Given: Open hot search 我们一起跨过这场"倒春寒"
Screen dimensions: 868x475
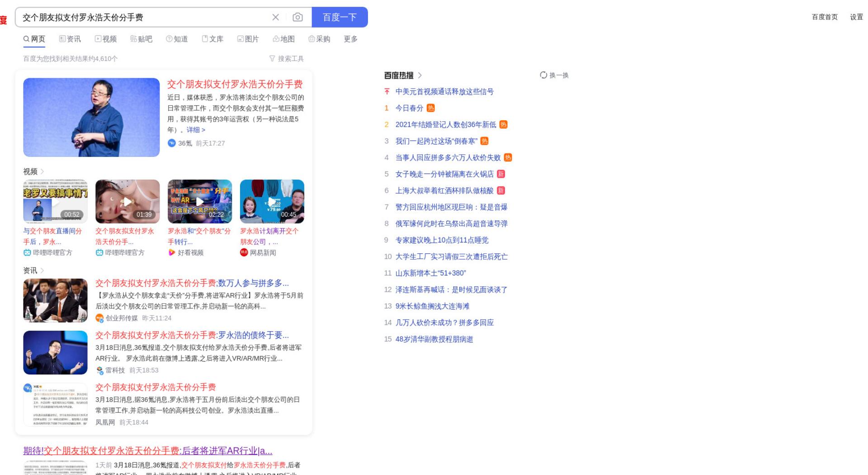Looking at the screenshot, I should [436, 141].
